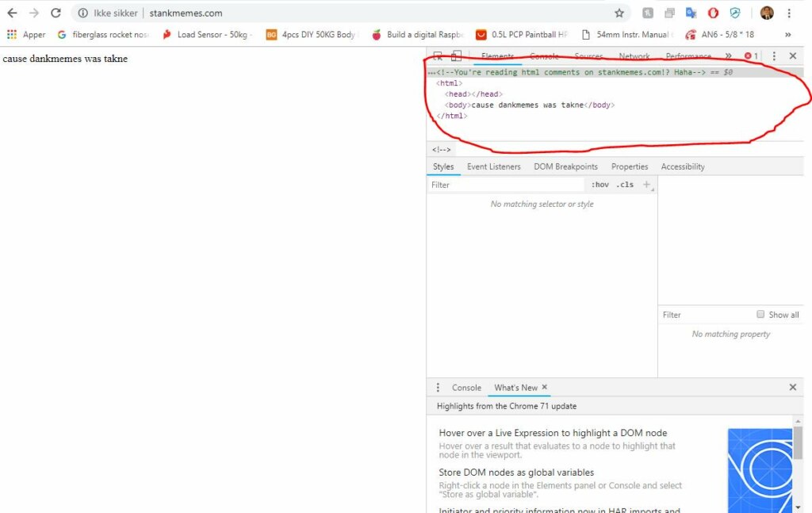Viewport: 812px width, 513px height.
Task: Toggle the device toolbar icon
Action: [x=456, y=56]
